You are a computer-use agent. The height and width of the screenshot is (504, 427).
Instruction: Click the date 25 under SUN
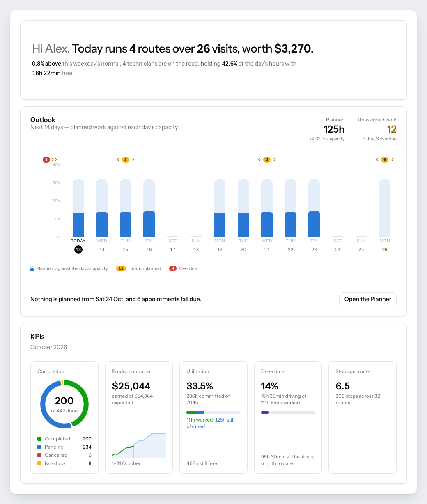coord(361,250)
